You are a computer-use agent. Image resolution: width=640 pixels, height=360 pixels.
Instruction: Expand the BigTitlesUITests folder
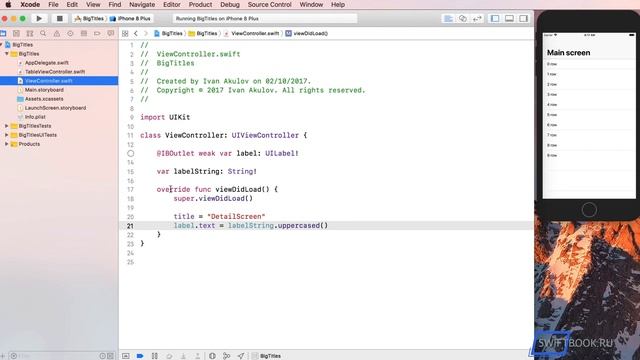tap(7, 135)
